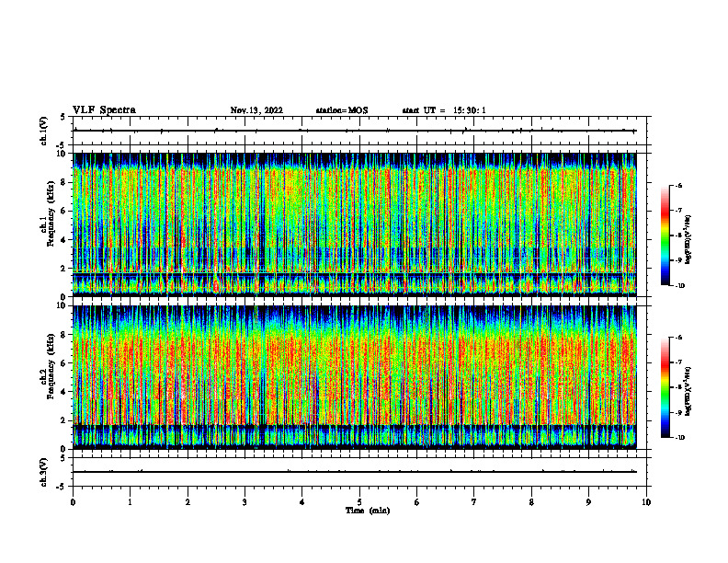Click the ch.1 color bar legend title
Image resolution: width=728 pixels, height=563 pixels.
click(x=688, y=239)
